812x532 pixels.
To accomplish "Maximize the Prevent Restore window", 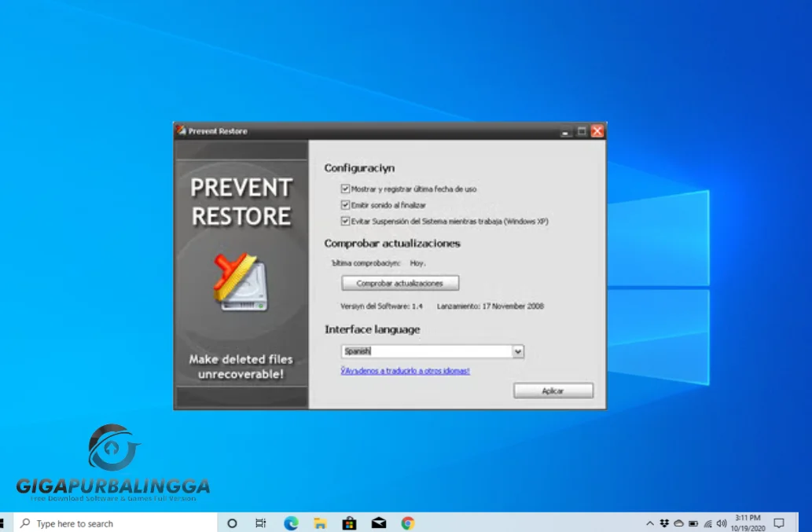I will click(582, 131).
